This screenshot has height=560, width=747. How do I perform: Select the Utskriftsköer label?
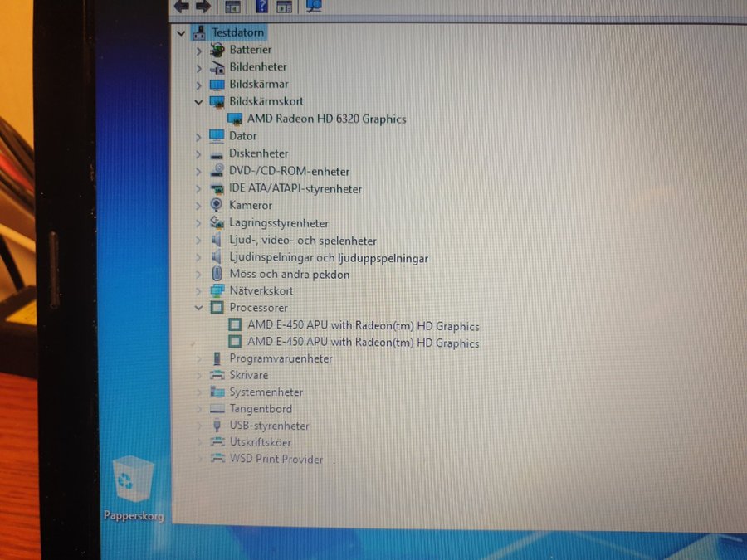(x=261, y=442)
